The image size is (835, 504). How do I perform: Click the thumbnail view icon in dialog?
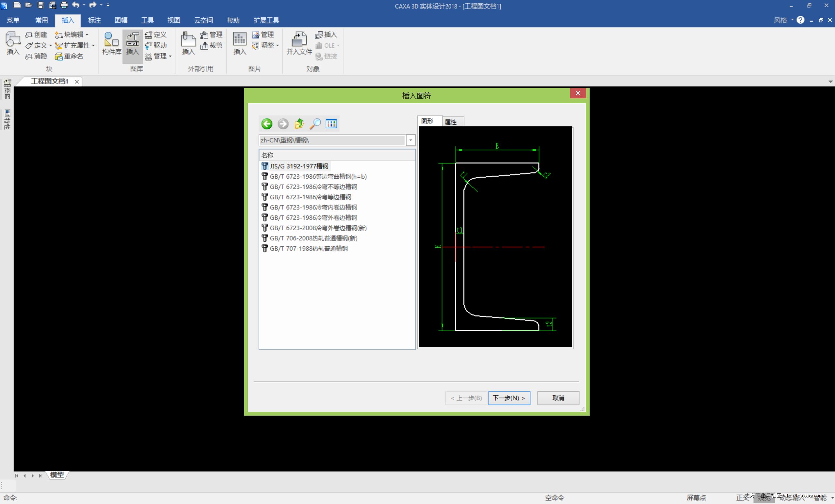coord(331,124)
